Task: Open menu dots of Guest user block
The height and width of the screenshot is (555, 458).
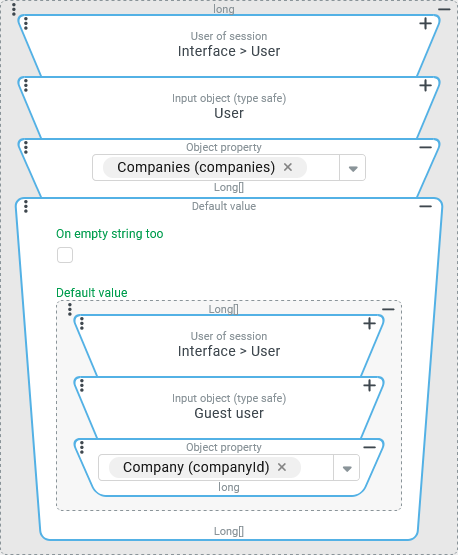Action: click(82, 385)
